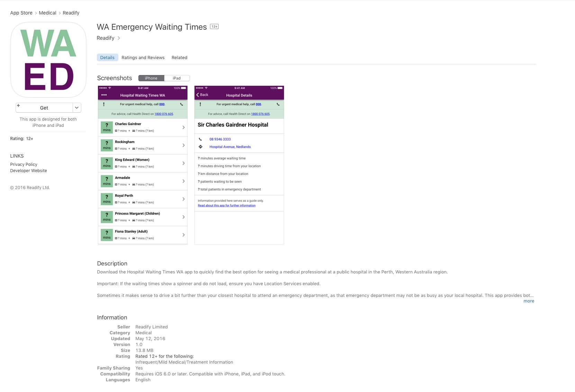Click the three-dots menu icon in first screenshot
Image resolution: width=575 pixels, height=392 pixels.
tap(104, 95)
